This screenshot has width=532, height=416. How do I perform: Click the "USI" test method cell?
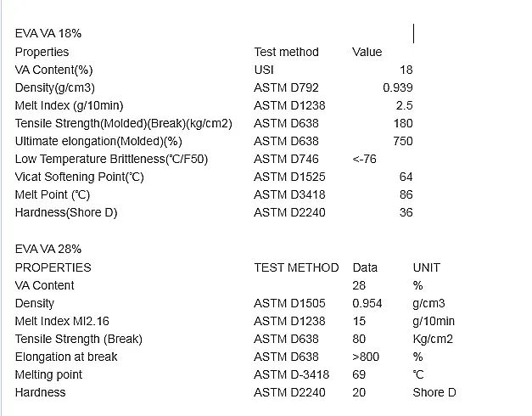pyautogui.click(x=264, y=70)
